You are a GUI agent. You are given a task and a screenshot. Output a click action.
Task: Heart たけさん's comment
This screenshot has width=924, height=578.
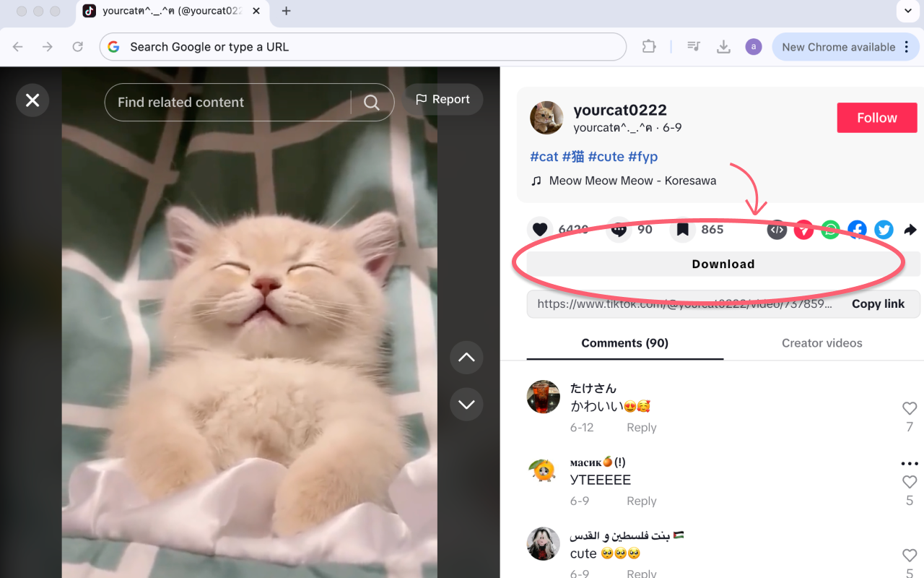(x=909, y=407)
